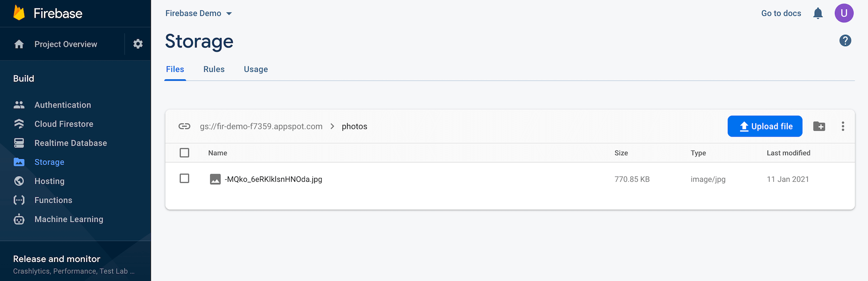Switch to the Rules tab
Viewport: 868px width, 281px height.
[214, 69]
